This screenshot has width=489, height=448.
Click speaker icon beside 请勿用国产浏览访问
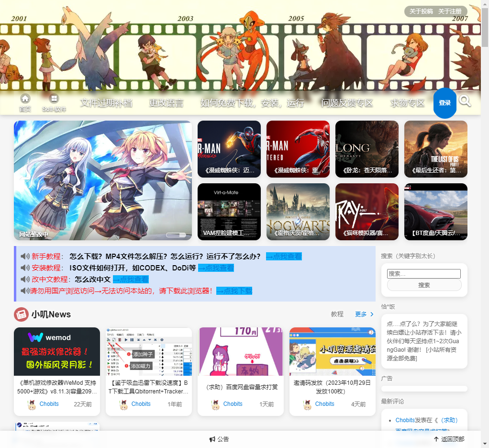coord(25,291)
